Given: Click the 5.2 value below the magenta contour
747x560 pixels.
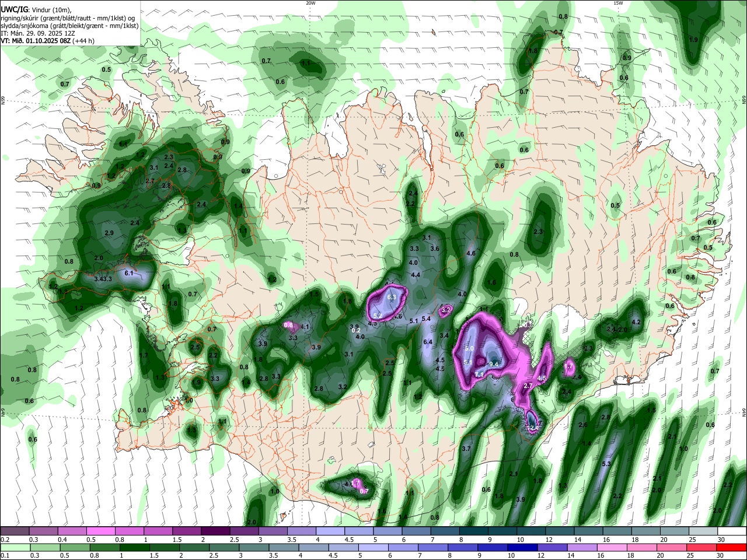Looking at the screenshot, I should [378, 316].
